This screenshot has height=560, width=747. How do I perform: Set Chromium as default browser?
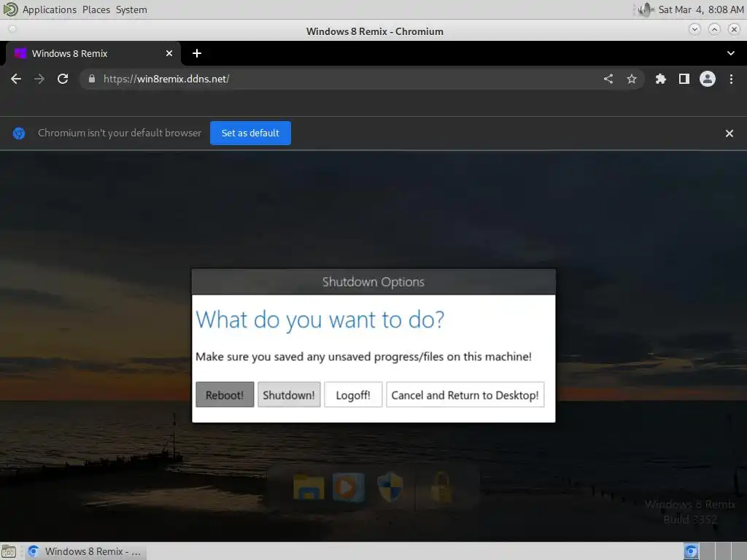point(250,133)
